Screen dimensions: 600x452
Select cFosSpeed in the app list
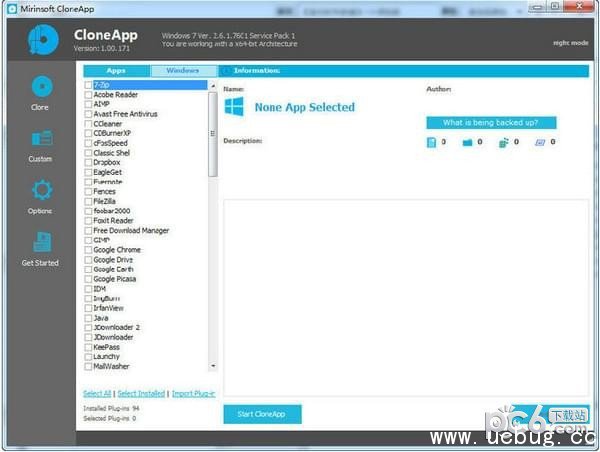[111, 143]
